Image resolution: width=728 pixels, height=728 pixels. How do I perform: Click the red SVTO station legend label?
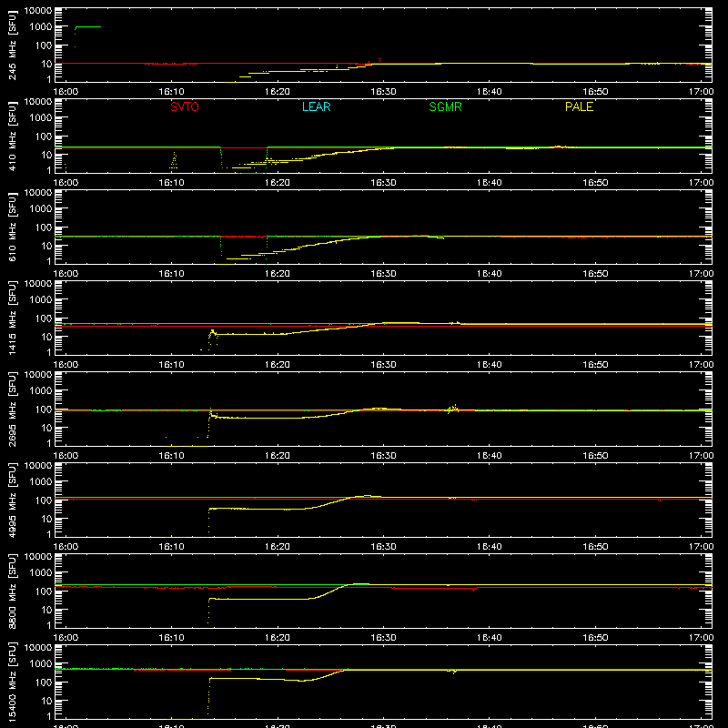point(185,106)
